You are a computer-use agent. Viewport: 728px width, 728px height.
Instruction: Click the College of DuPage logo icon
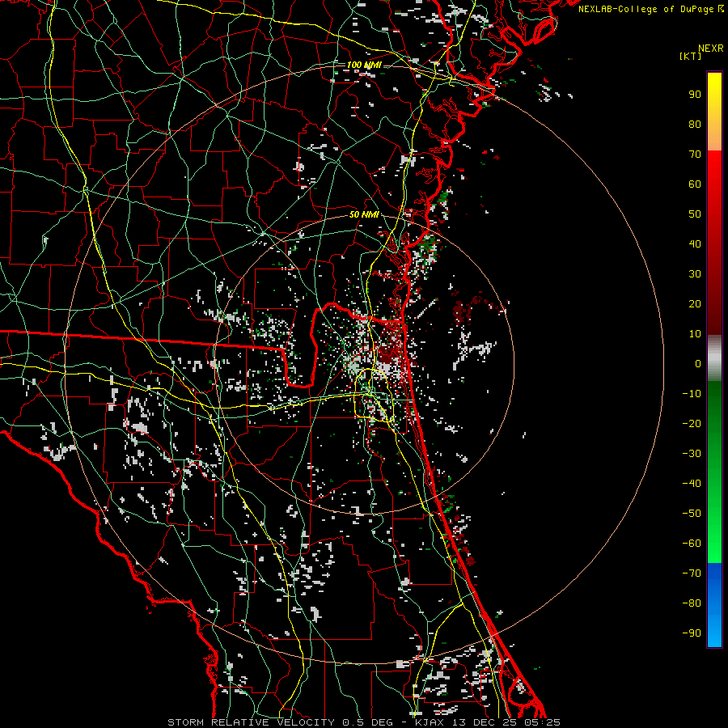click(721, 9)
